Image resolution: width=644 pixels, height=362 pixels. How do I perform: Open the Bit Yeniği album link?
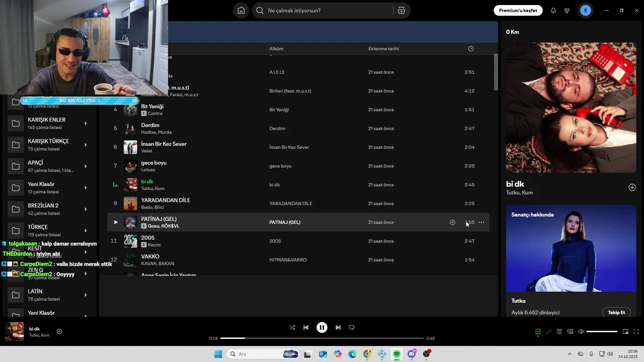(x=279, y=110)
